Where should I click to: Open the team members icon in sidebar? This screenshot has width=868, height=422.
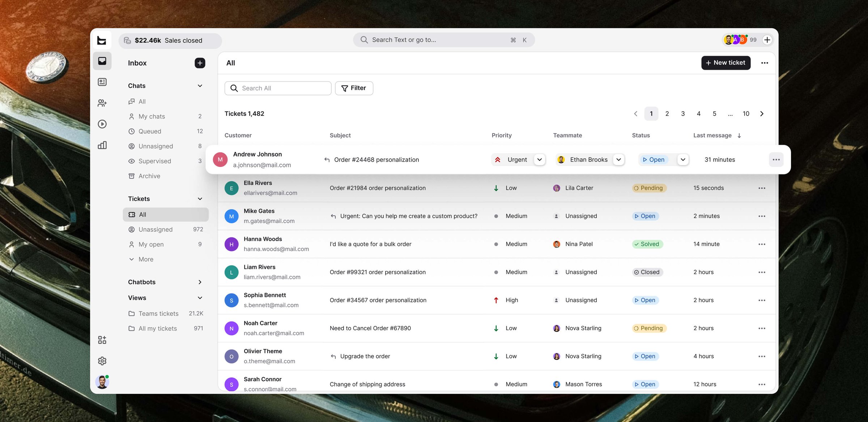pyautogui.click(x=102, y=103)
